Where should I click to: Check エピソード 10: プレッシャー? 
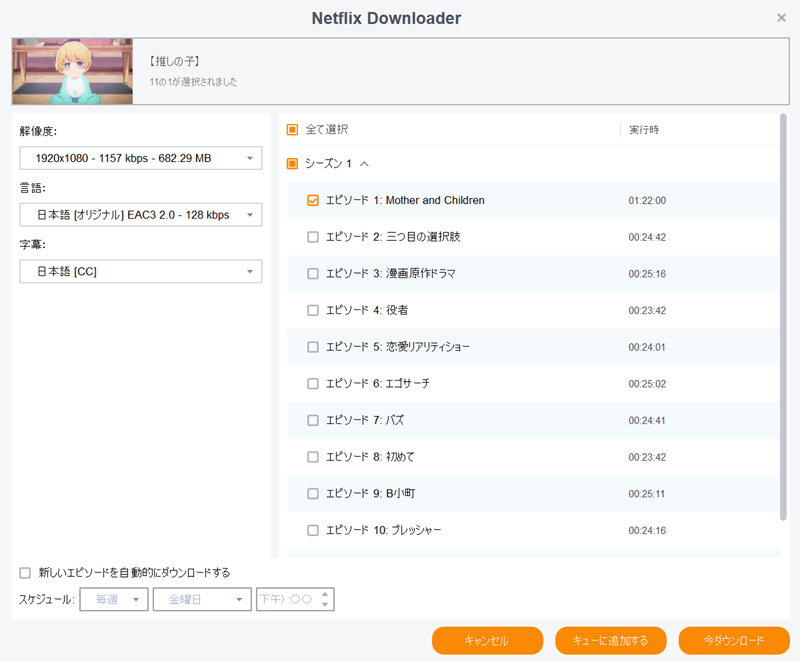pyautogui.click(x=313, y=530)
